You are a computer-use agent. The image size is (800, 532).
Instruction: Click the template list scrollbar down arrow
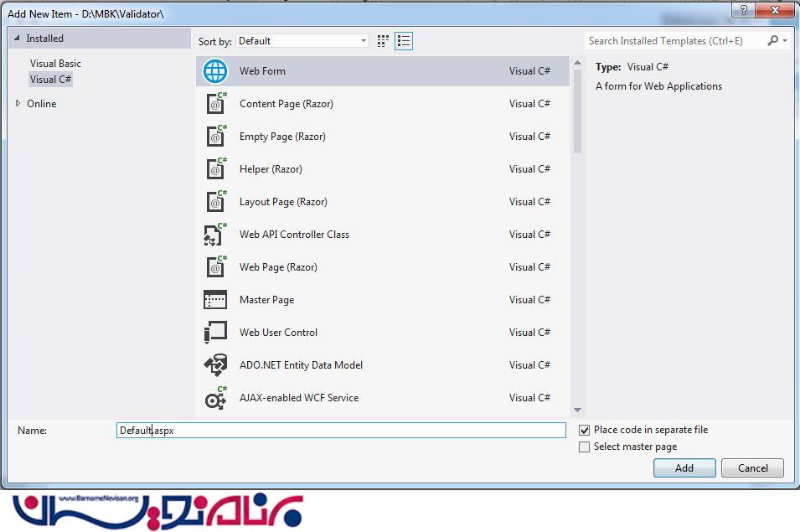pyautogui.click(x=577, y=410)
